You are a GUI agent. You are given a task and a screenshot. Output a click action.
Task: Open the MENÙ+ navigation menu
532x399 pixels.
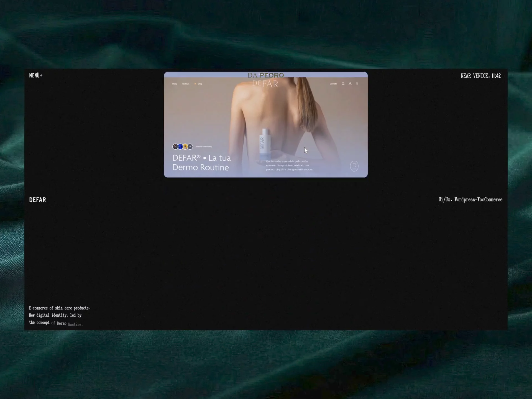coord(36,75)
